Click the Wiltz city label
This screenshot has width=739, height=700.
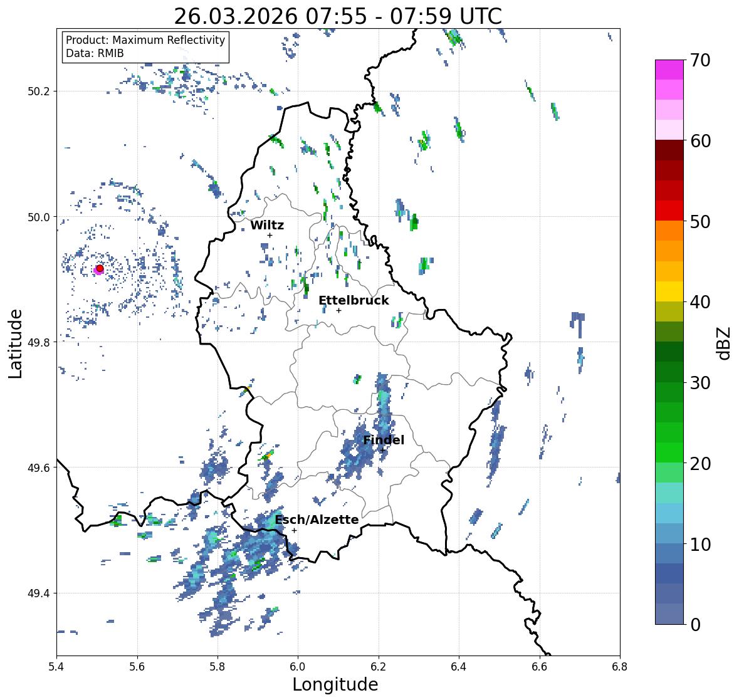(267, 225)
